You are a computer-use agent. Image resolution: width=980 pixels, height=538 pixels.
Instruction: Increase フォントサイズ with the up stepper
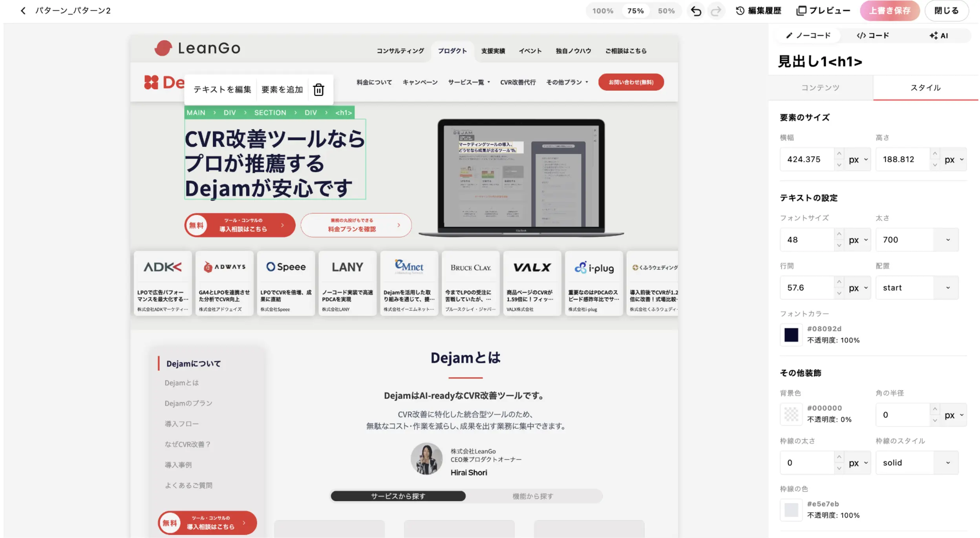pyautogui.click(x=839, y=234)
